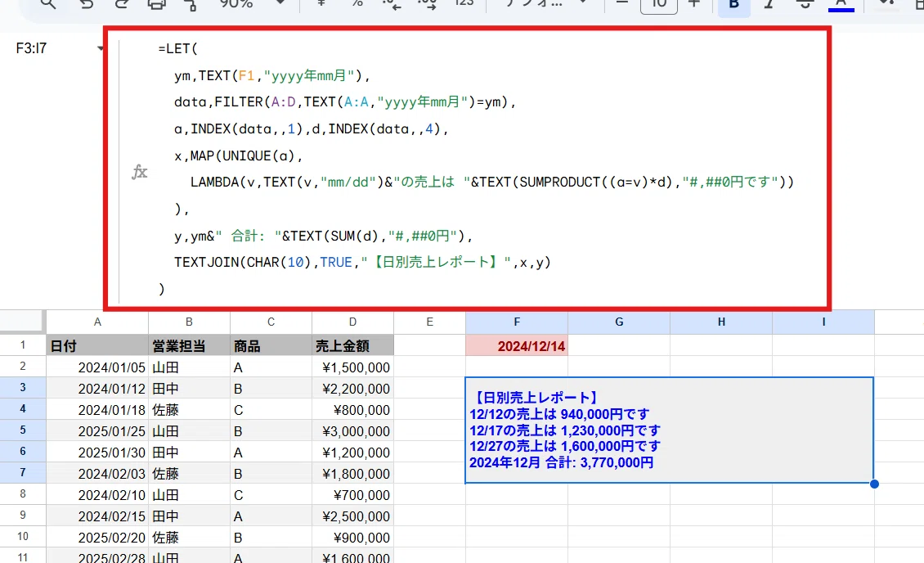Click the print icon

(156, 5)
